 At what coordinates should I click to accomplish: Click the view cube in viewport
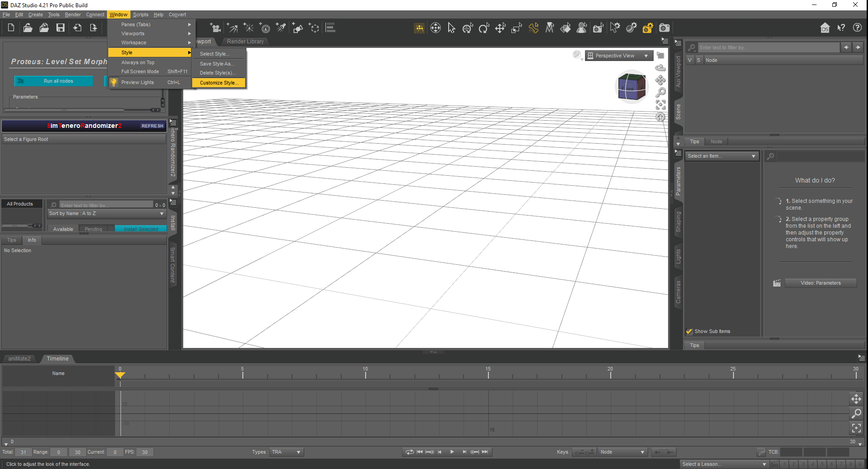point(631,87)
